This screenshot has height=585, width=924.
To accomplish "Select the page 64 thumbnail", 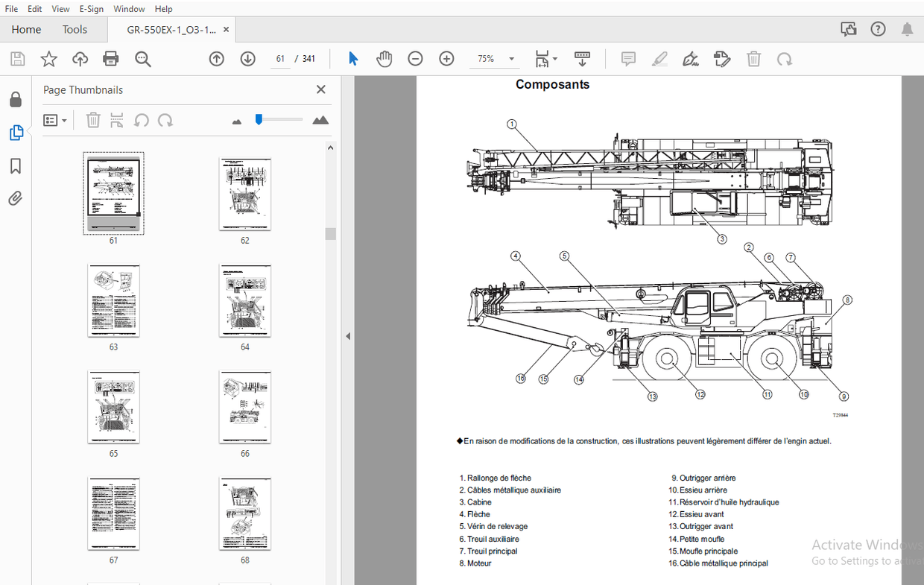I will 244,301.
